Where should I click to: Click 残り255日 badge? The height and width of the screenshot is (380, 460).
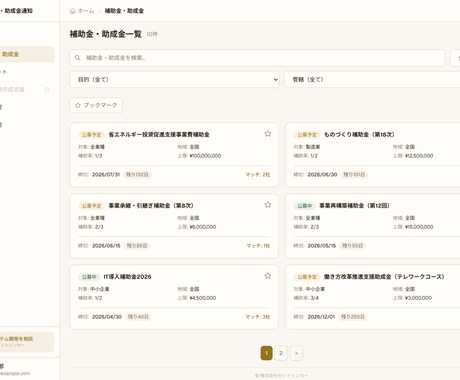pos(353,317)
